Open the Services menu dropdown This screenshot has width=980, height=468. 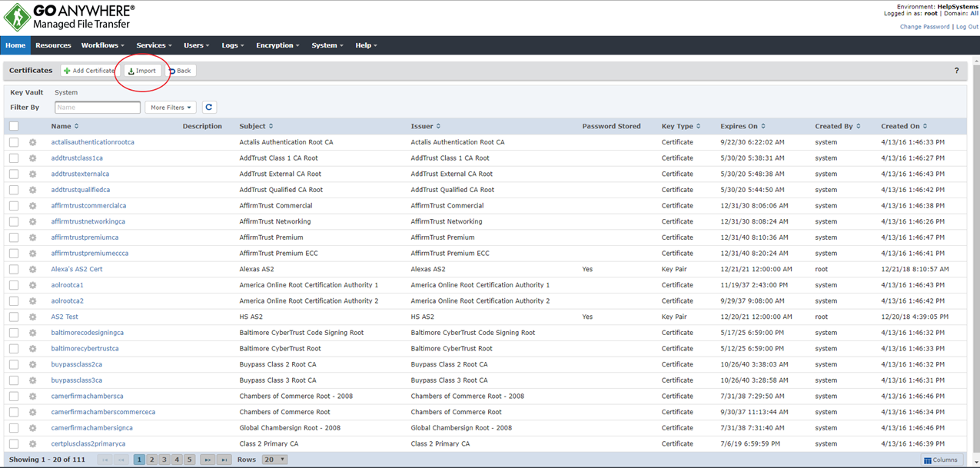point(154,45)
